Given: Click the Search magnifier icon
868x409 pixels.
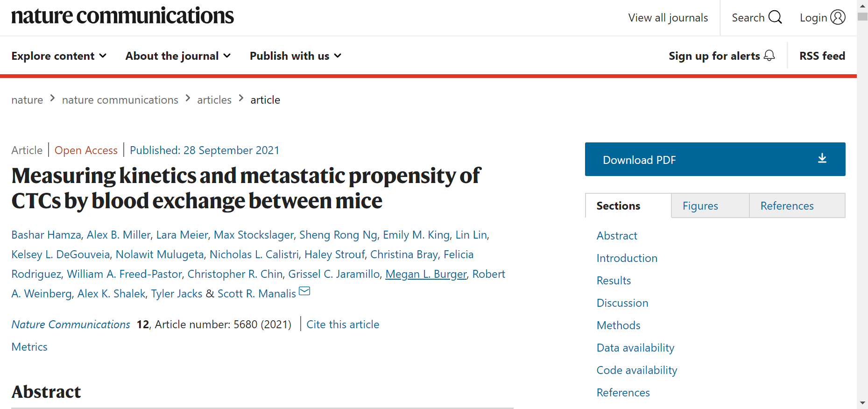Looking at the screenshot, I should pyautogui.click(x=775, y=17).
